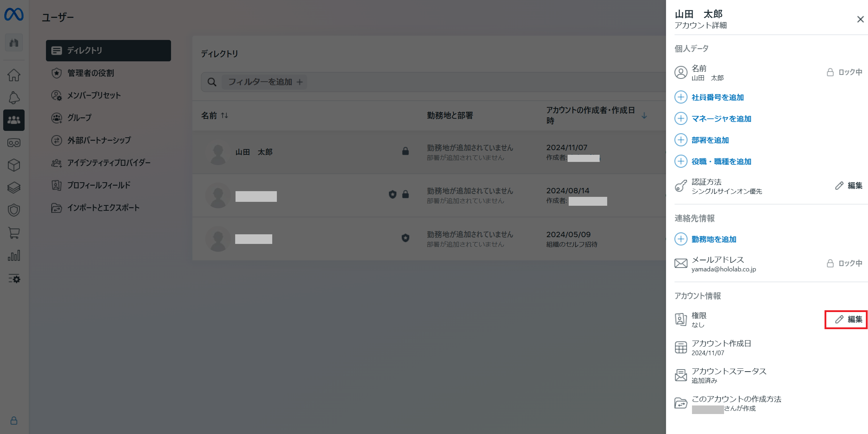
Task: Sort by account creation date arrow
Action: [644, 116]
